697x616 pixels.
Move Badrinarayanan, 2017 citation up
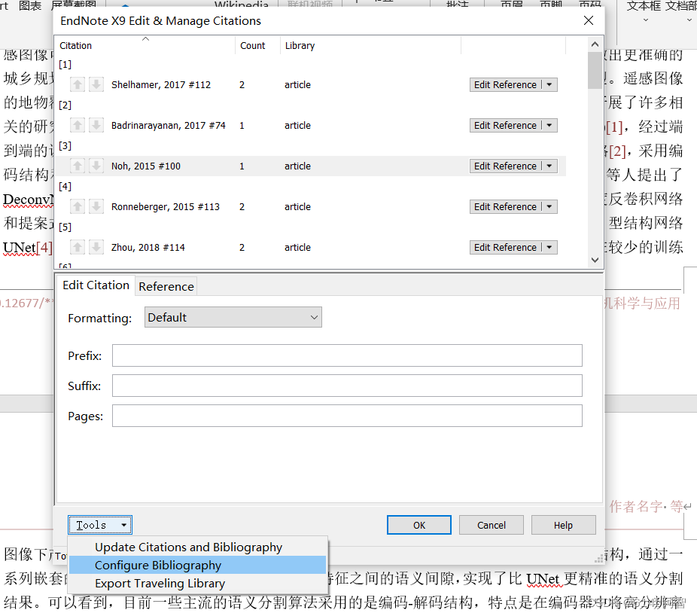(78, 125)
